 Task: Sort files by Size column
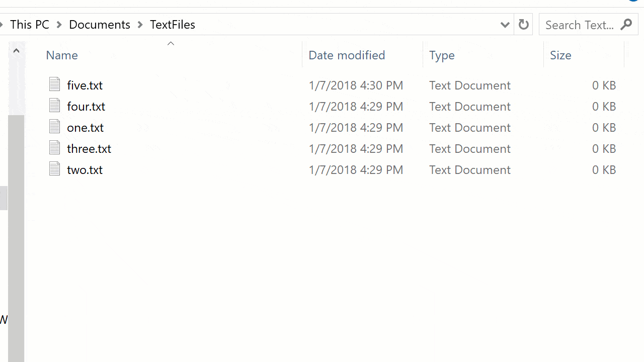pos(560,55)
